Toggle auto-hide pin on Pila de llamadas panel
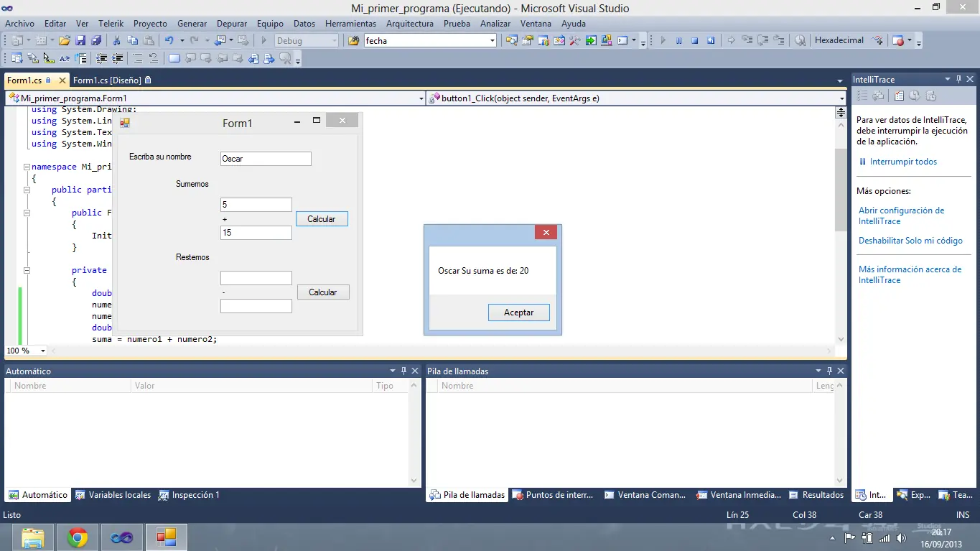Viewport: 980px width, 551px height. [829, 371]
